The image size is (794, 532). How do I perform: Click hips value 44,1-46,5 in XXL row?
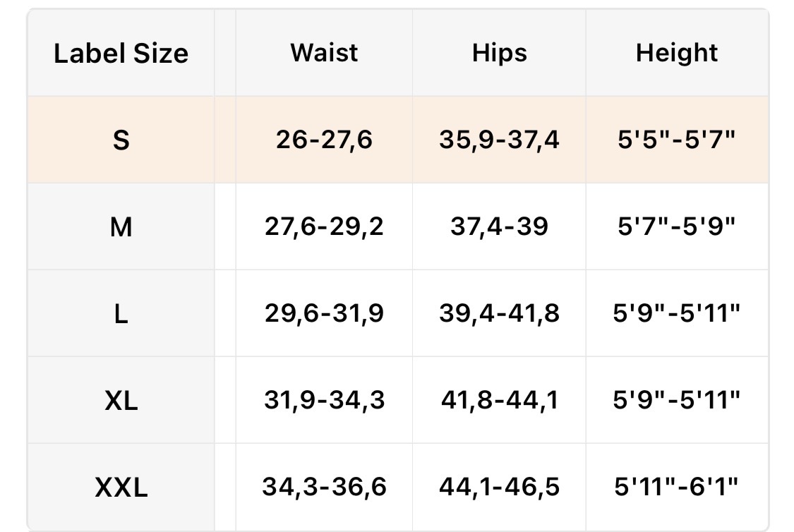click(x=499, y=486)
